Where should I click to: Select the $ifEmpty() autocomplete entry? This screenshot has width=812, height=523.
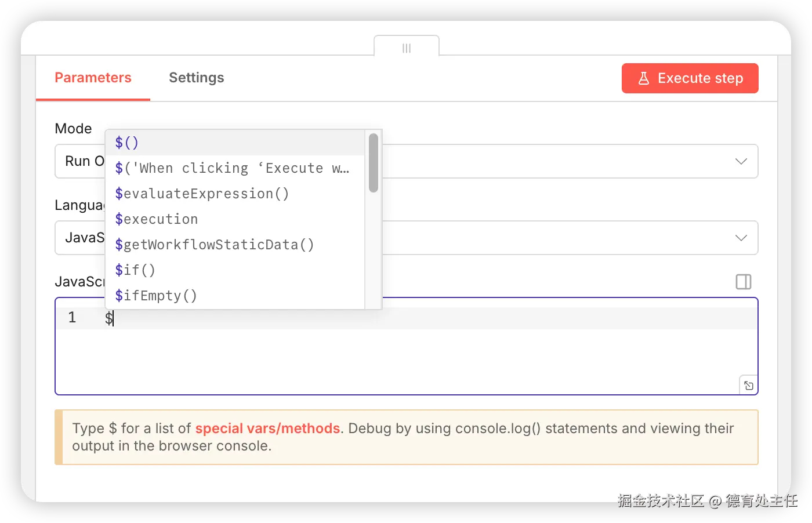[156, 296]
